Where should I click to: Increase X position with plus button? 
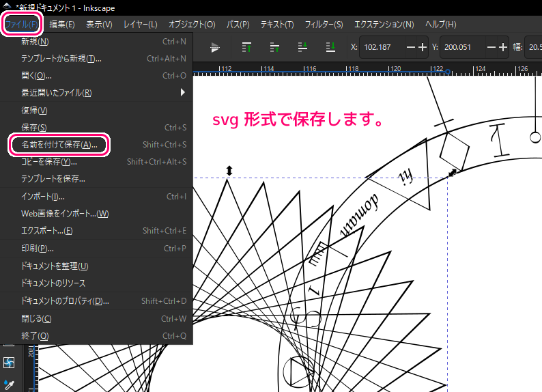(423, 47)
